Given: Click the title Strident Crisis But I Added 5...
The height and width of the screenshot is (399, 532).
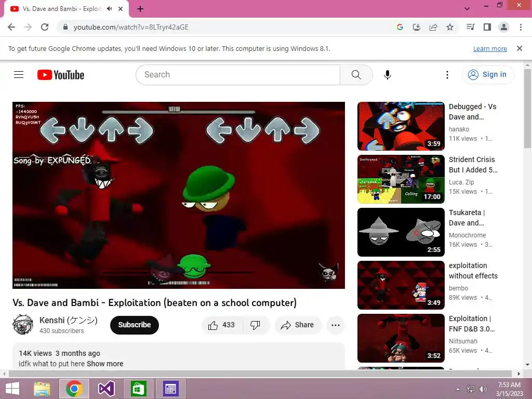Looking at the screenshot, I should point(473,165).
